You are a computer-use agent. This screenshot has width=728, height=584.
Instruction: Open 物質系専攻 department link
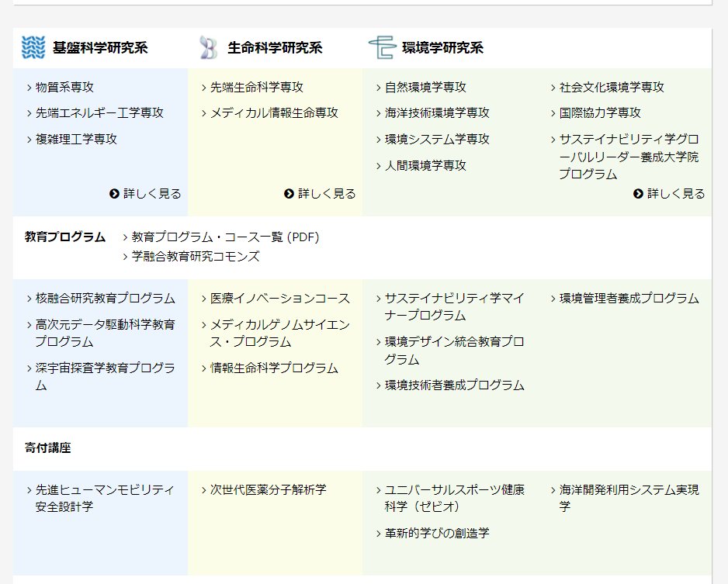(x=64, y=87)
